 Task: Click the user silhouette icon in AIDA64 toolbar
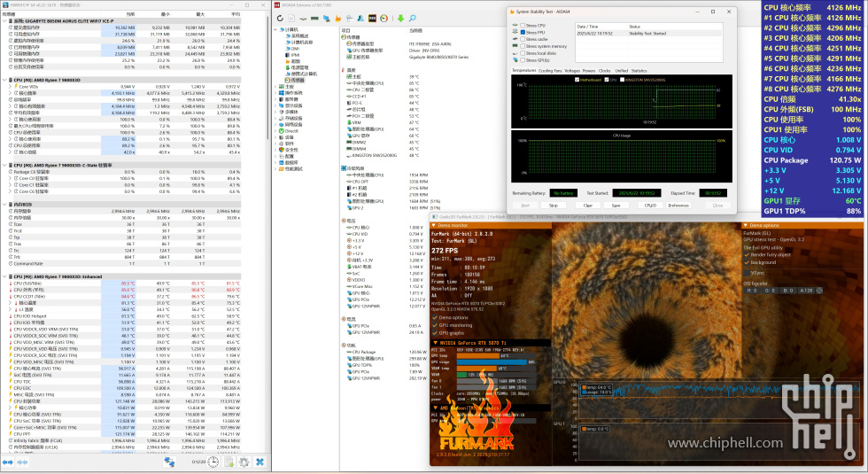click(x=360, y=19)
